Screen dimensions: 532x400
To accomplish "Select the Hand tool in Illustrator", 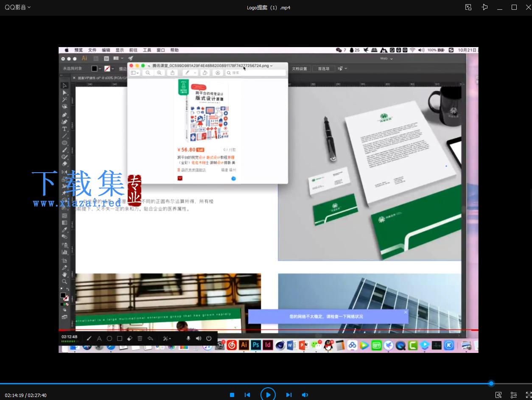I will (64, 275).
